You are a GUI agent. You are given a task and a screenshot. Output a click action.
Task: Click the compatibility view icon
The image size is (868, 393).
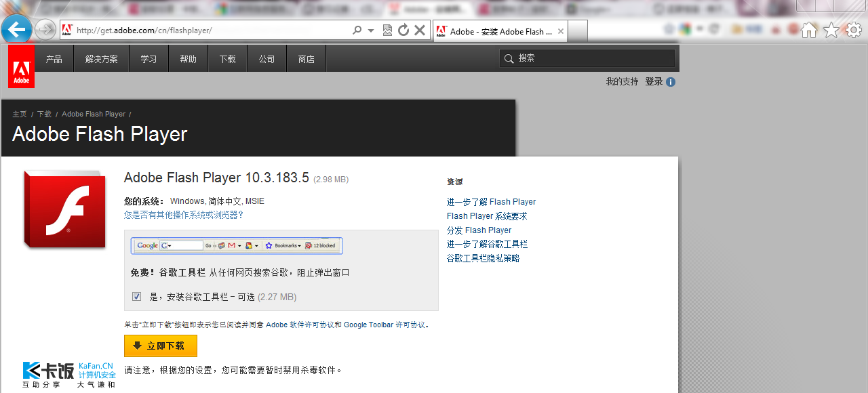[387, 30]
